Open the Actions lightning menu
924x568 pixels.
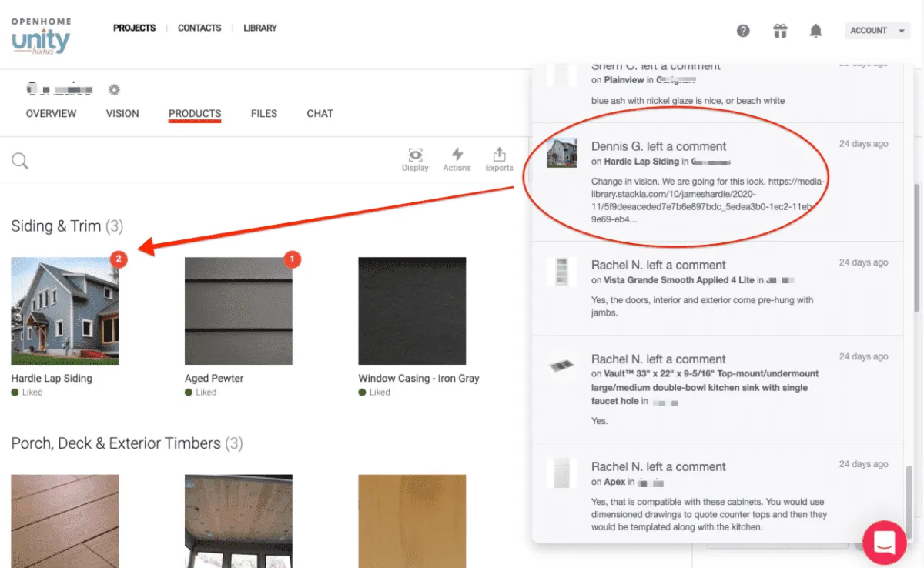pos(457,159)
